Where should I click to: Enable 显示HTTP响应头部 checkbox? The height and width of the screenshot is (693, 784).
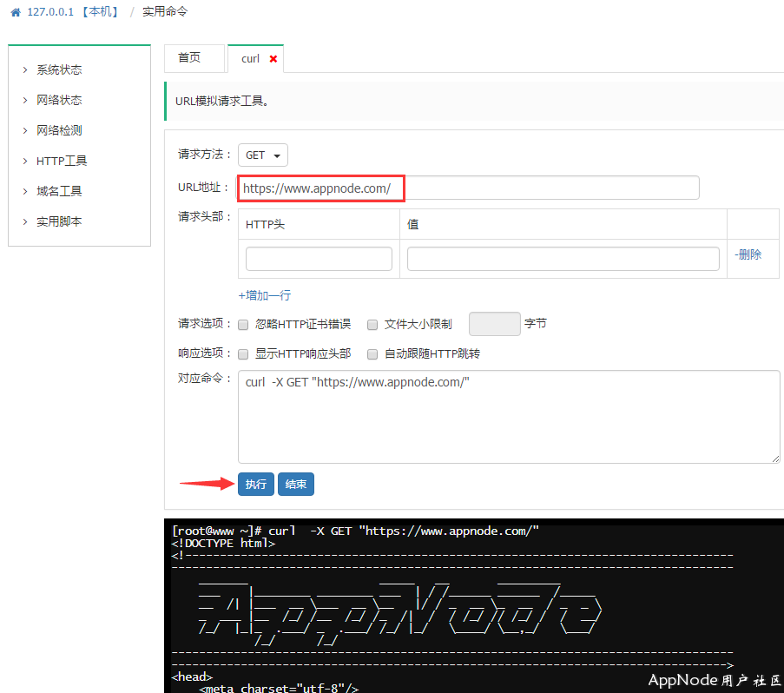pyautogui.click(x=243, y=354)
